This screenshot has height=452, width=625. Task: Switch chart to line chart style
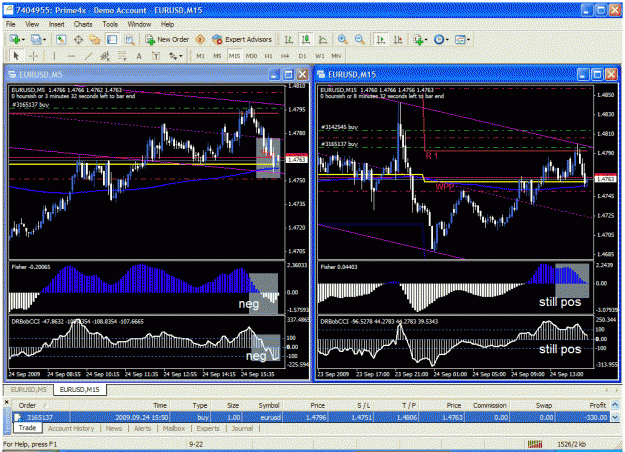[x=323, y=39]
